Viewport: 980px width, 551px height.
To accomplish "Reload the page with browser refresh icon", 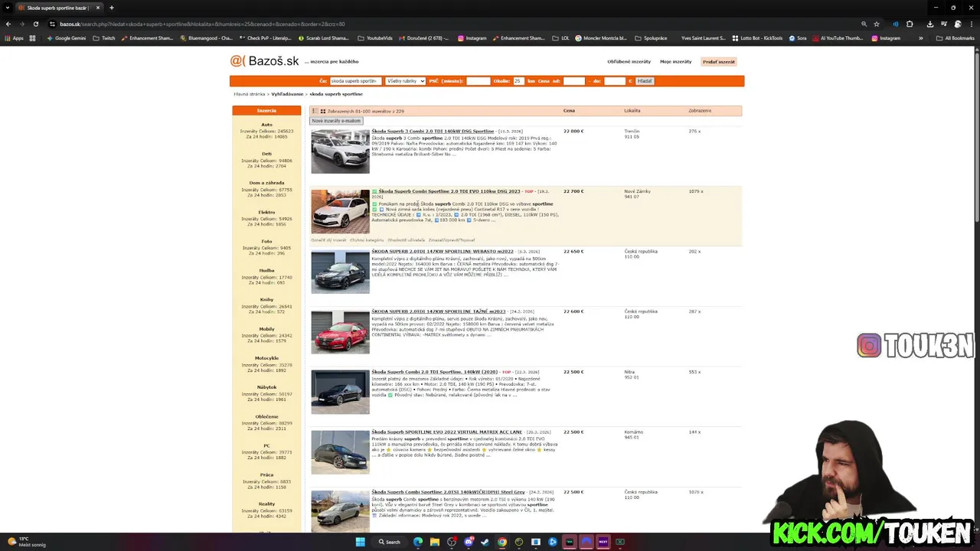I will [35, 24].
